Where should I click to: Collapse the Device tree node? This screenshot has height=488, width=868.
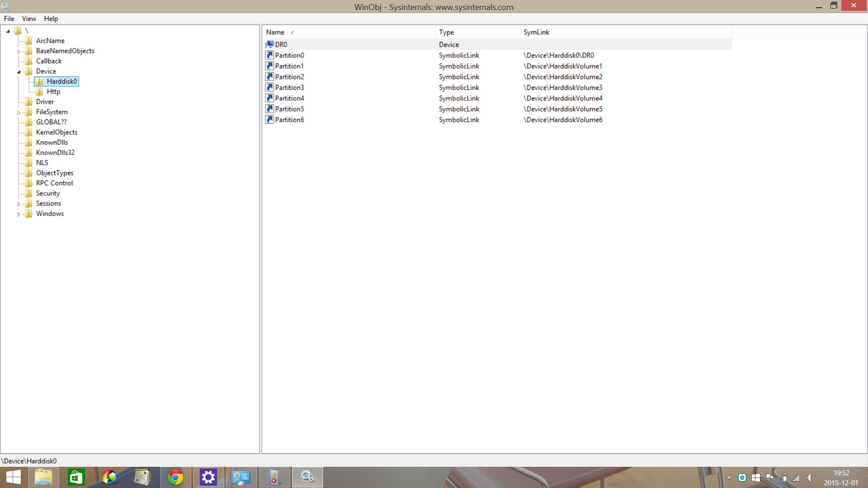19,72
